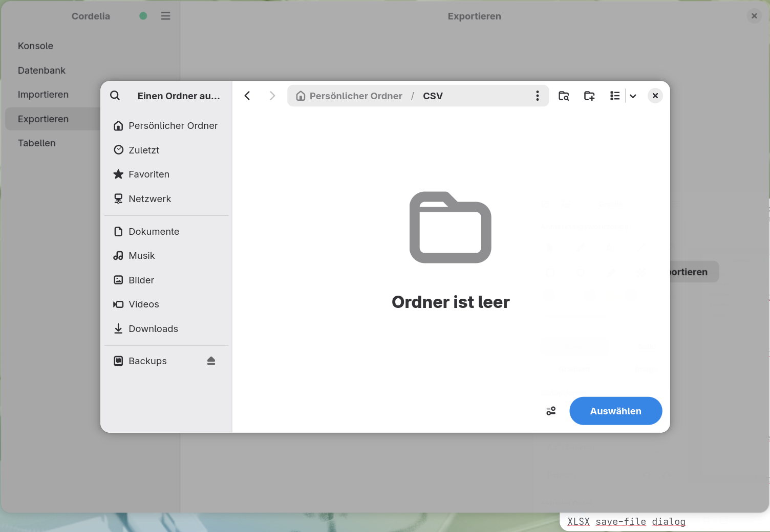Click the search icon in file chooser

(115, 96)
